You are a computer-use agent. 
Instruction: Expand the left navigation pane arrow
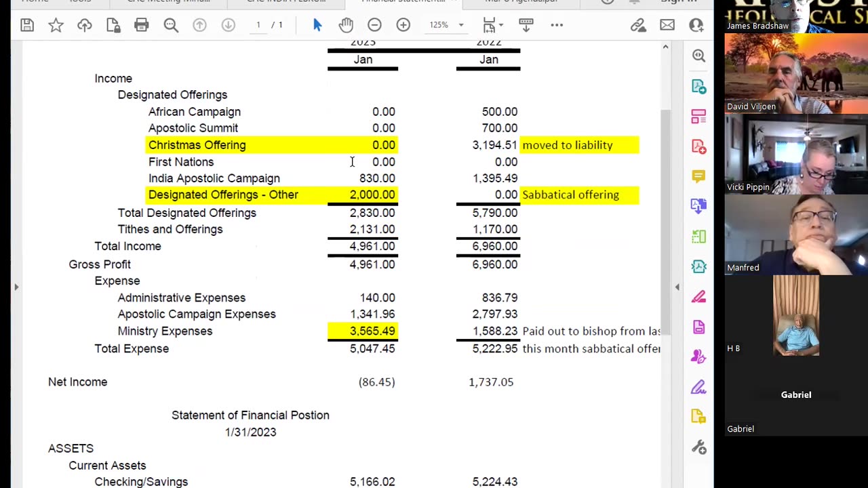(x=16, y=287)
